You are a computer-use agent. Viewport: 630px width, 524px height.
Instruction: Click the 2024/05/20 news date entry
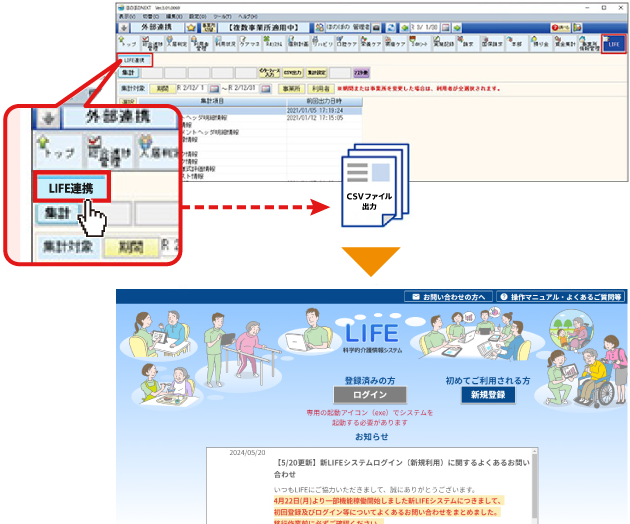[247, 452]
